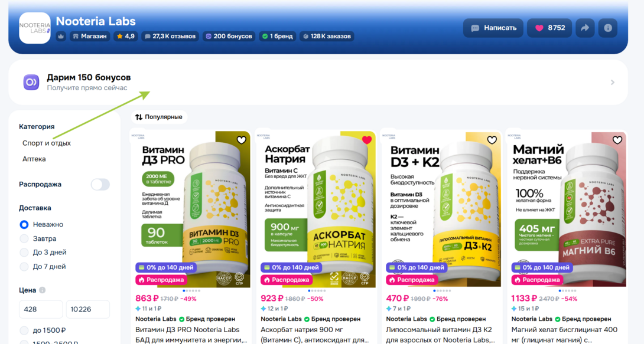
Task: Open Аскорбат натрия 900 мг title link
Action: (316, 335)
